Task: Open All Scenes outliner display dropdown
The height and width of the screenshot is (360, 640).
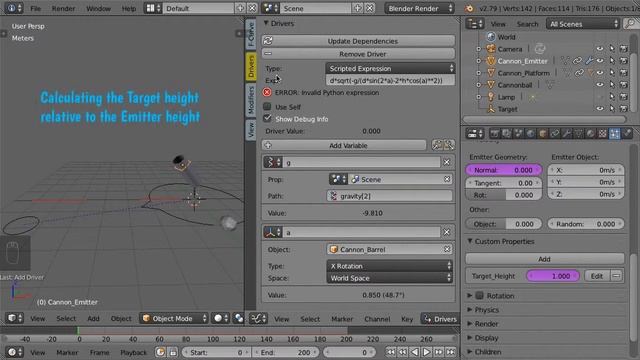Action: 583,24
